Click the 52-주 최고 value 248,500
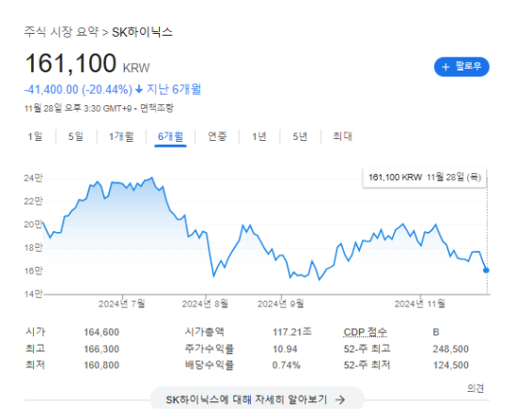532x420 pixels. (450, 350)
